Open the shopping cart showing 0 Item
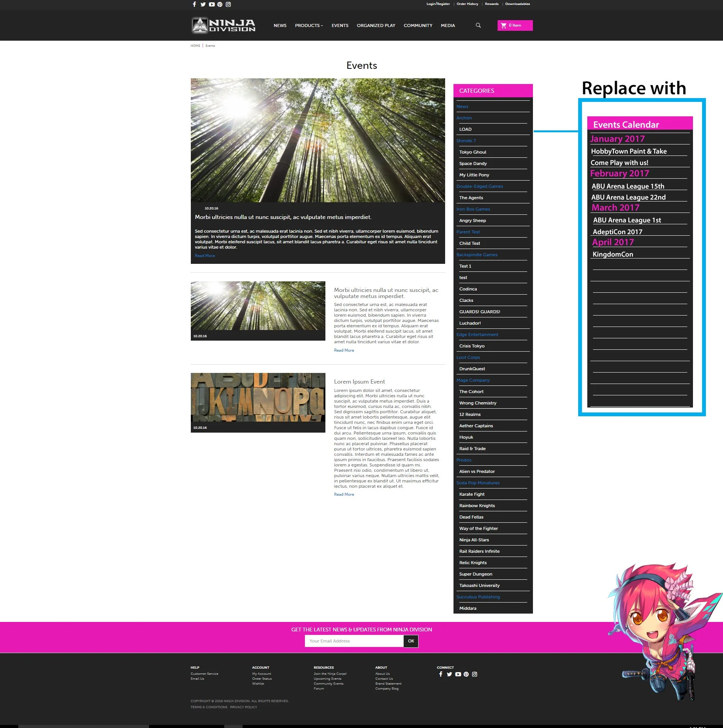723x728 pixels. (515, 25)
